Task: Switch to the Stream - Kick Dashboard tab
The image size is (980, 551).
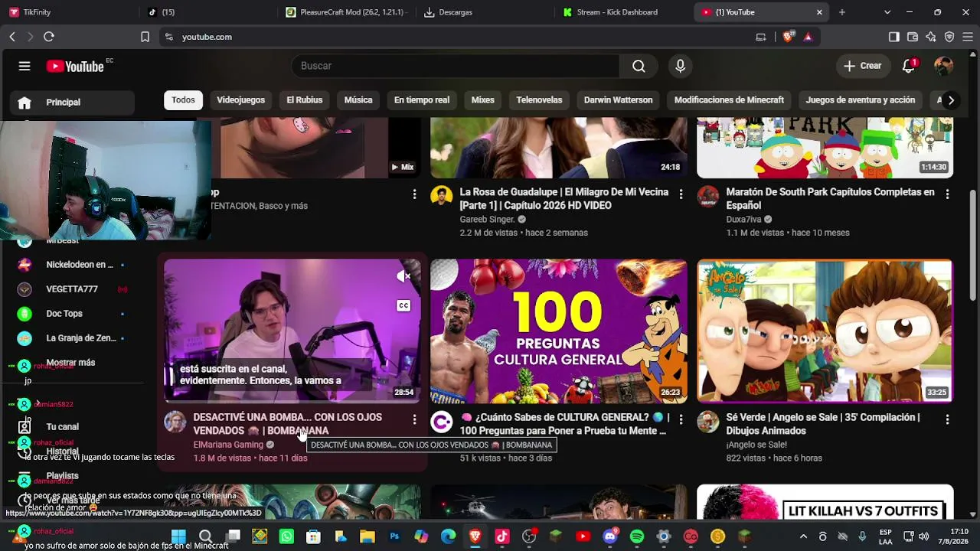Action: tap(620, 12)
